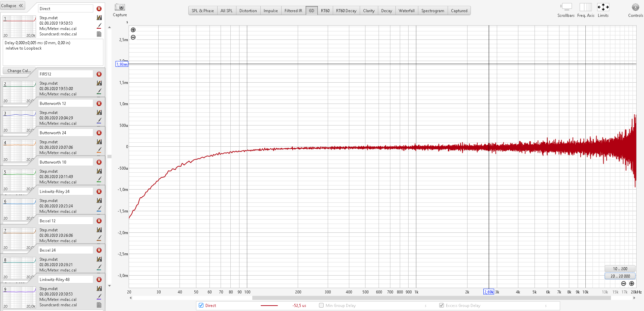Viewport: 644px width, 311px height.
Task: Switch to the Waterfall tab
Action: pyautogui.click(x=407, y=11)
